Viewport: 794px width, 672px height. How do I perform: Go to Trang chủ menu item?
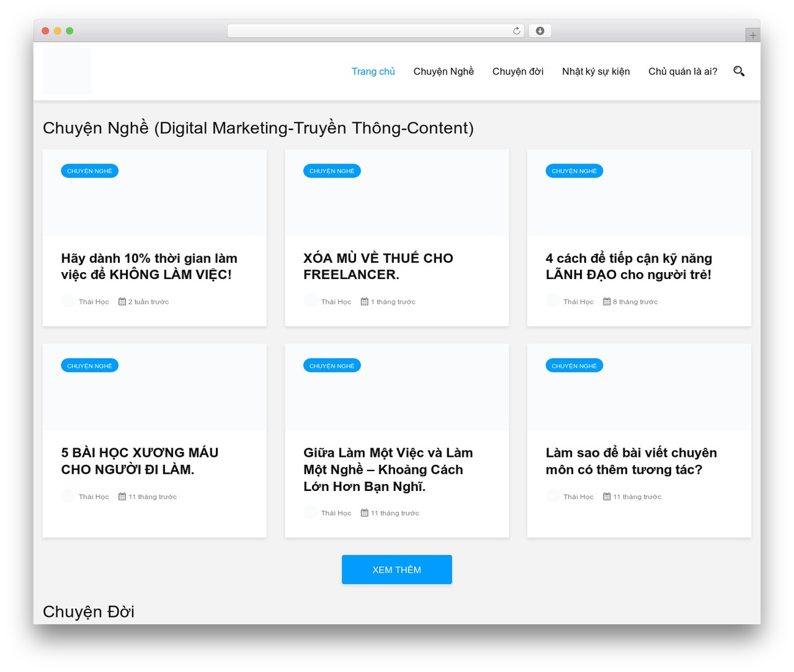[x=373, y=71]
